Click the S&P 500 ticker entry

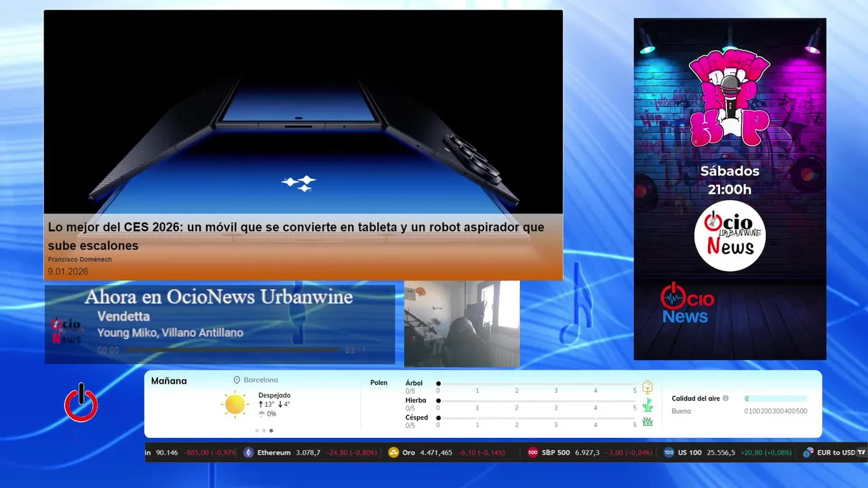pos(590,453)
